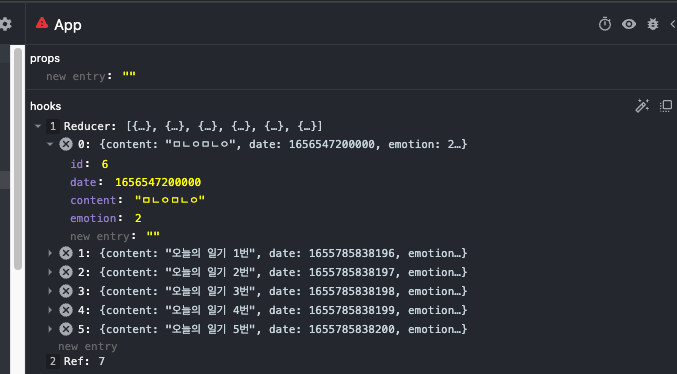The image size is (677, 374).
Task: Click the 'Ref: 7' hook row
Action: click(84, 361)
